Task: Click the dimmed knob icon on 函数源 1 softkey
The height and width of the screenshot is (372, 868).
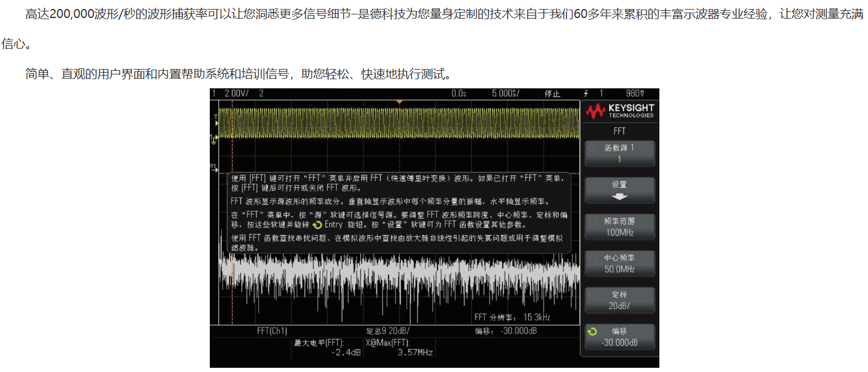Action: click(x=593, y=148)
